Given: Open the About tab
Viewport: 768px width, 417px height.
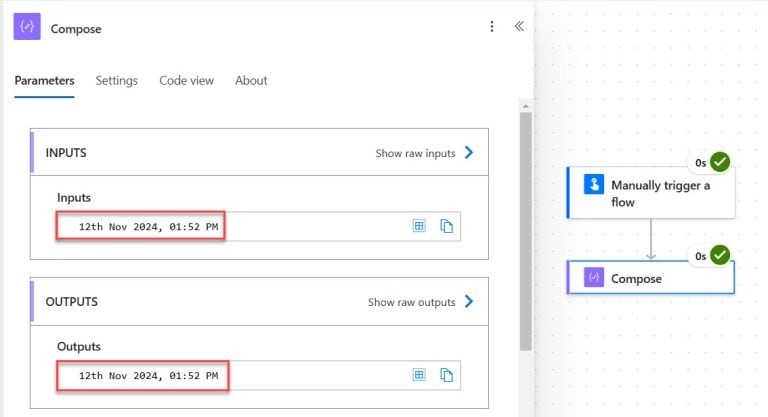Looking at the screenshot, I should (x=251, y=81).
